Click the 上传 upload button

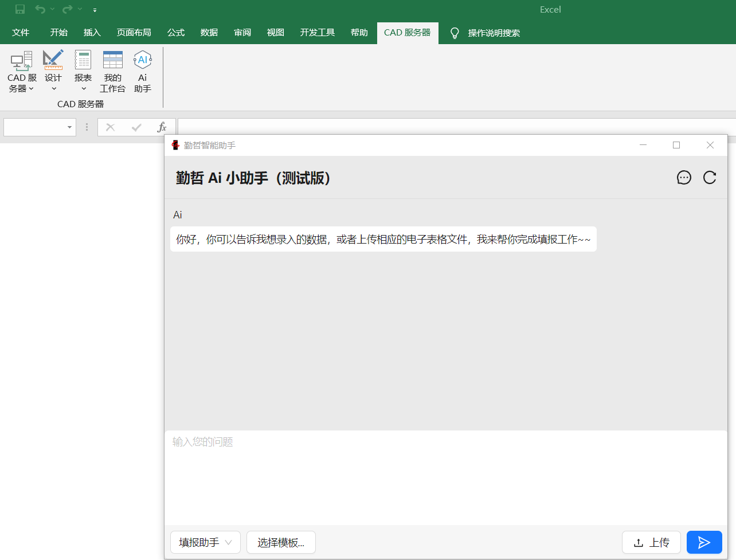click(x=651, y=542)
